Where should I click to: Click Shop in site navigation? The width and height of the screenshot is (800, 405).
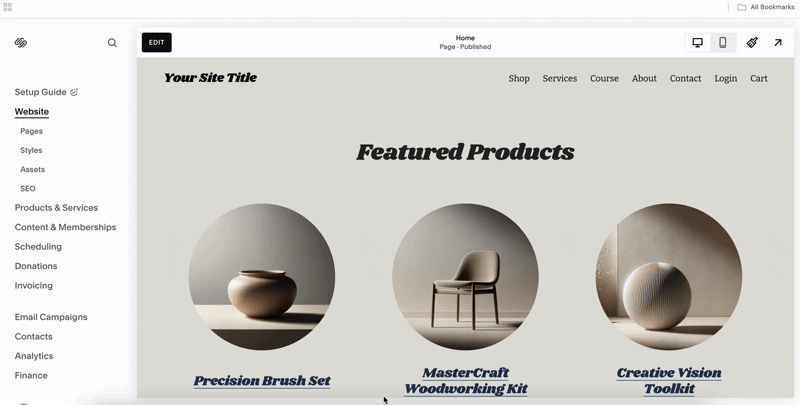[519, 79]
